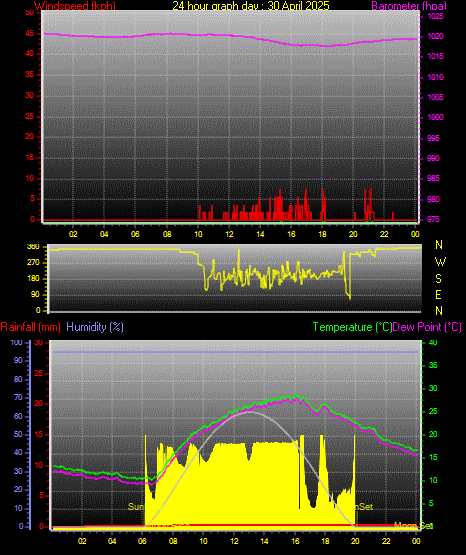Select the Temperature (°C) legend label
The width and height of the screenshot is (466, 555).
click(x=352, y=327)
